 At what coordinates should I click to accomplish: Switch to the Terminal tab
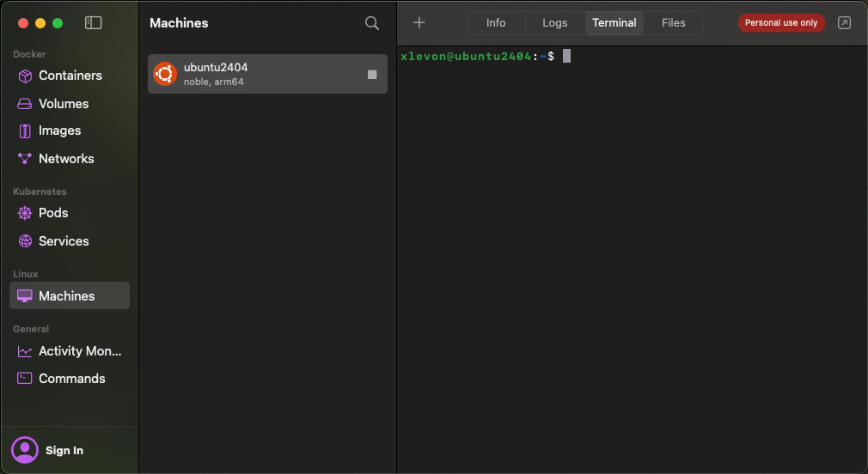pos(614,22)
